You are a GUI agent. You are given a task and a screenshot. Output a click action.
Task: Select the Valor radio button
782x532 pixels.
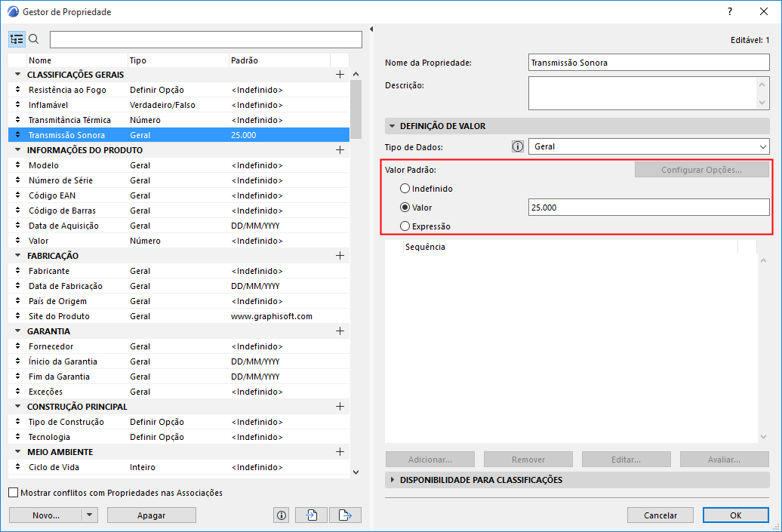coord(405,208)
